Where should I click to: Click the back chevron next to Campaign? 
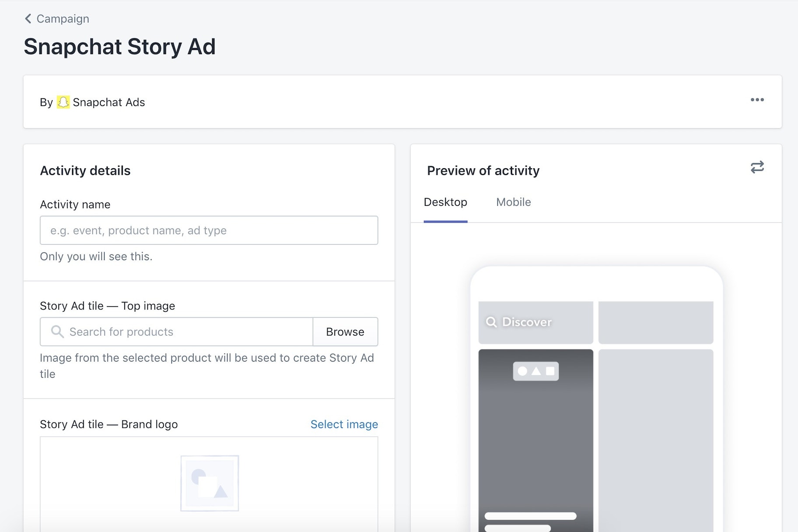click(x=28, y=19)
